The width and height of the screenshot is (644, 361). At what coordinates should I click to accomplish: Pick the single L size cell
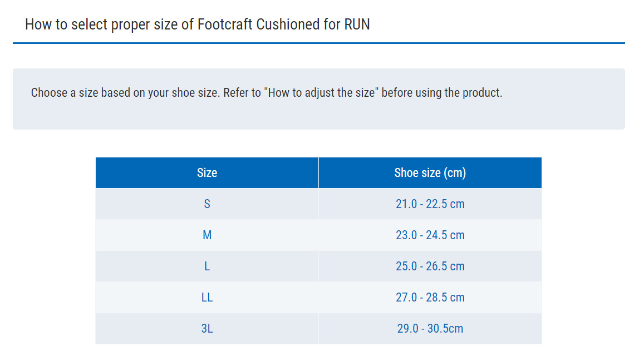(x=207, y=266)
